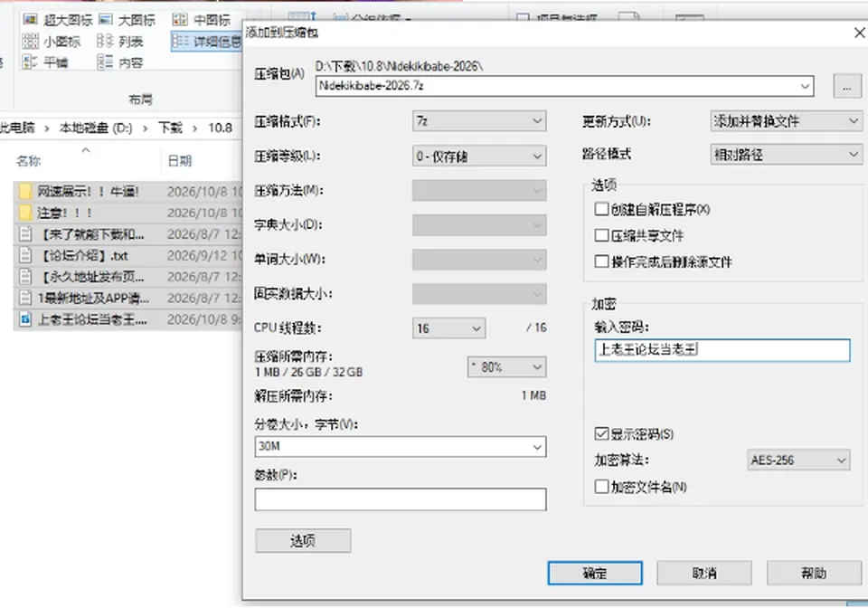
Task: Uncheck 显示密码 checkbox
Action: point(601,433)
